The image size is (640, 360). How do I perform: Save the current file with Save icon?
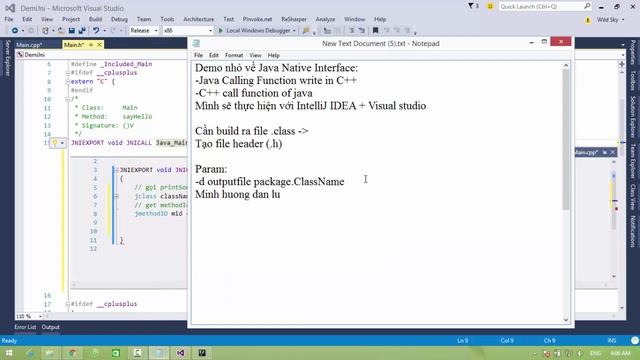[72, 31]
